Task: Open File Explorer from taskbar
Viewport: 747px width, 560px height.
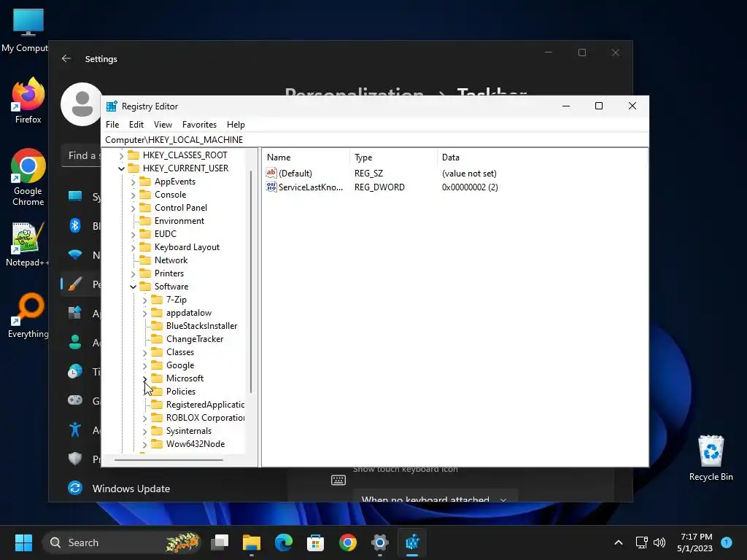Action: coord(252,542)
